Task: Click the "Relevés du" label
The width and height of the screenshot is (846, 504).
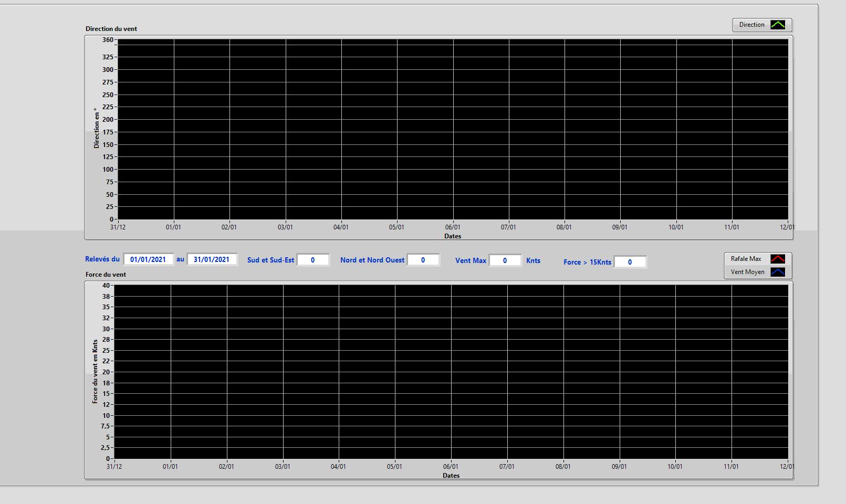Action: [102, 259]
